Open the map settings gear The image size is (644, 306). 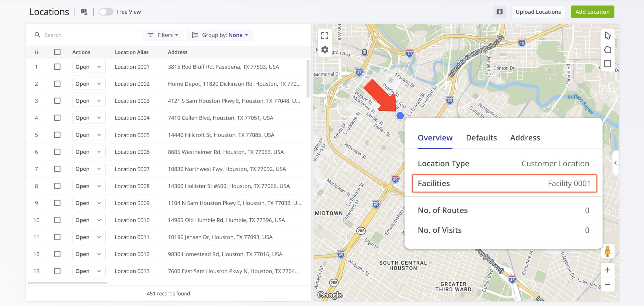(x=325, y=49)
